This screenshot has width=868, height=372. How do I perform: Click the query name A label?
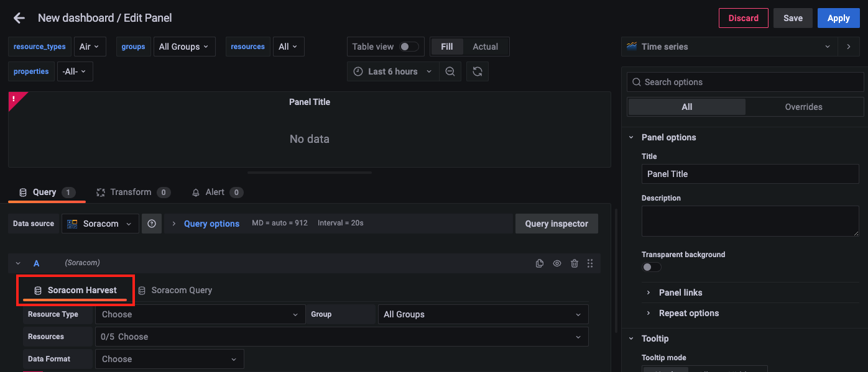pos(36,263)
